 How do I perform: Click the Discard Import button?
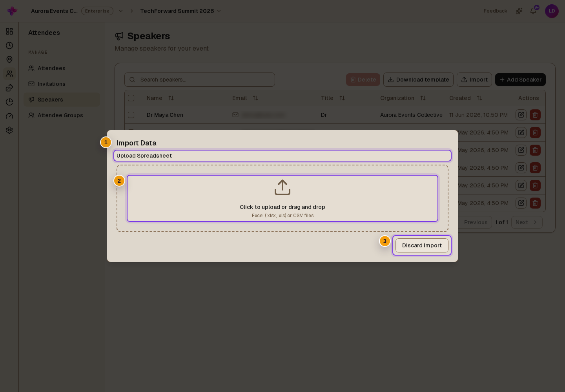point(422,245)
